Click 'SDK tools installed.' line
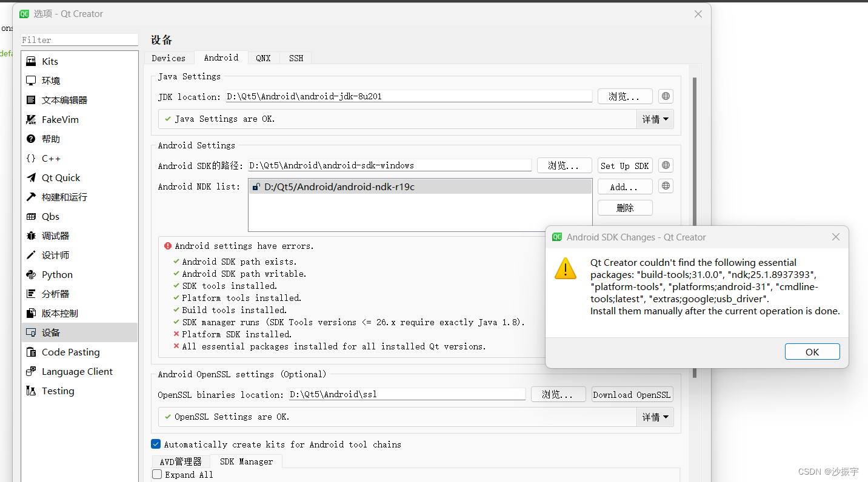The image size is (868, 482). coord(230,286)
